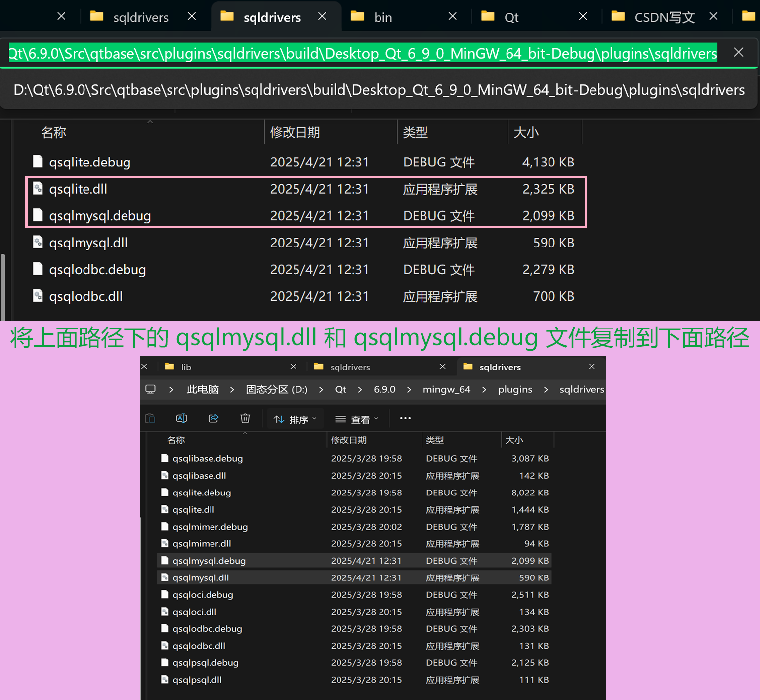Switch to the lib tab
Image resolution: width=760 pixels, height=700 pixels.
pos(185,366)
